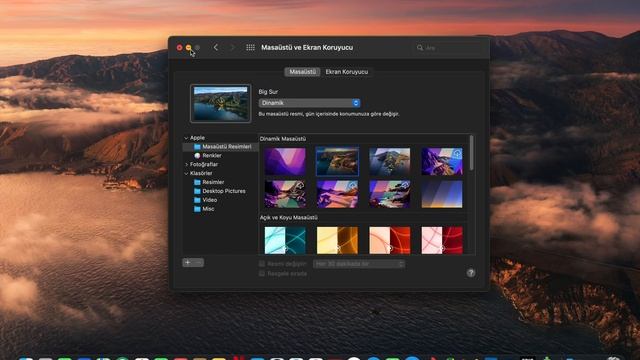Choose the teal light and dark wallpaper
640x360 pixels.
coord(285,240)
